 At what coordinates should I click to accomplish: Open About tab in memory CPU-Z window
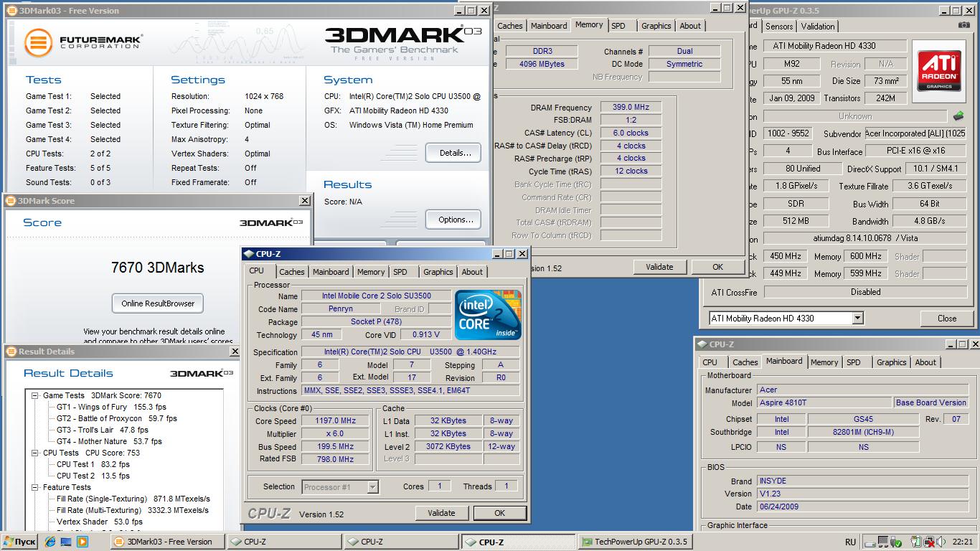[x=690, y=26]
